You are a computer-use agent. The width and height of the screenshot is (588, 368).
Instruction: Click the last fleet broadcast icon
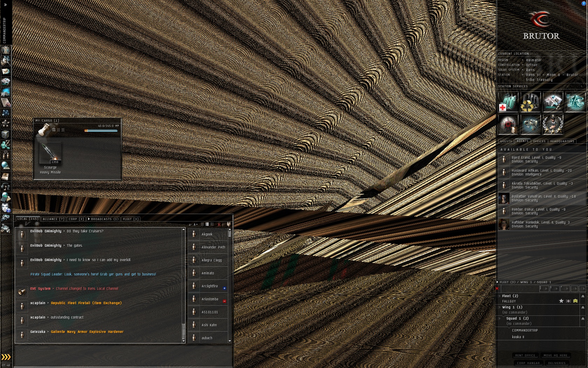[583, 289]
